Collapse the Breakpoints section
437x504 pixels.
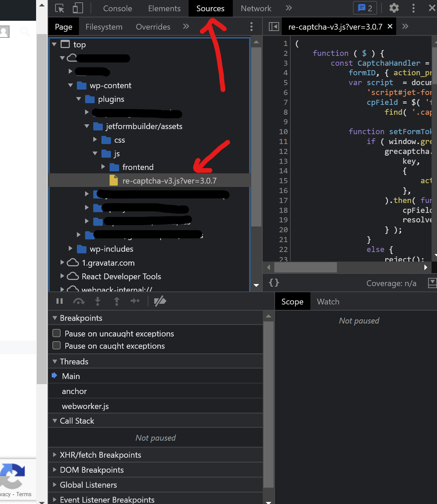pos(55,318)
